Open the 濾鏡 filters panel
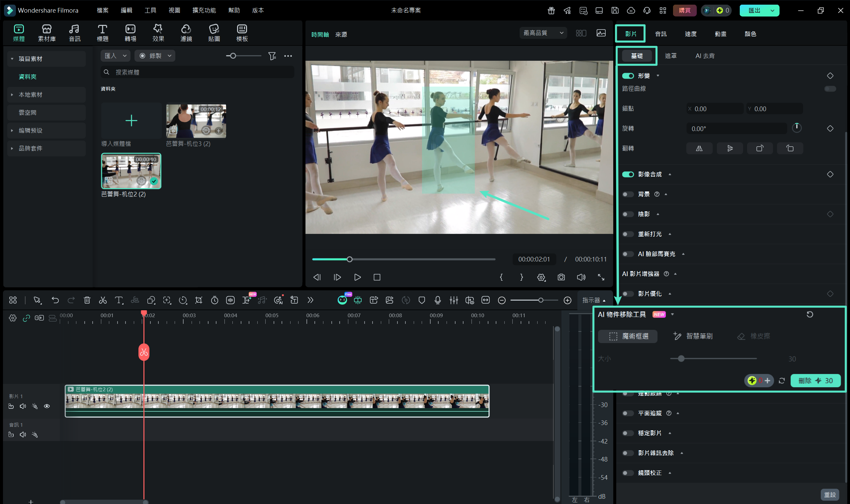Screen dimensions: 850x504 pos(186,32)
